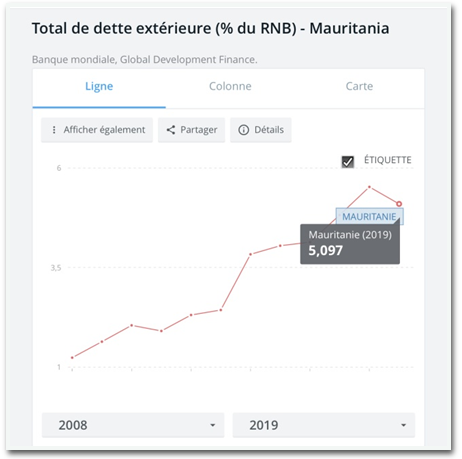Switch to the Carte tab

tap(359, 86)
